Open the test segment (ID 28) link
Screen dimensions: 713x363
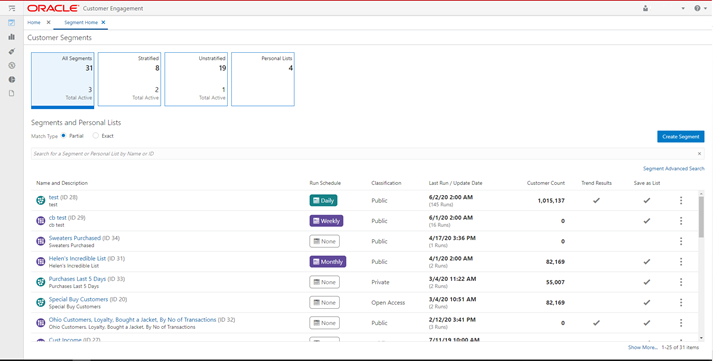point(54,197)
